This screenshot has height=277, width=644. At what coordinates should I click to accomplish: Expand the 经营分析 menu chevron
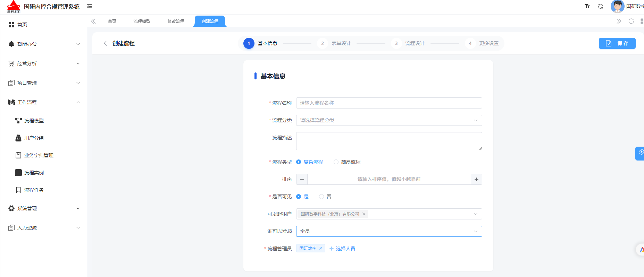click(78, 63)
